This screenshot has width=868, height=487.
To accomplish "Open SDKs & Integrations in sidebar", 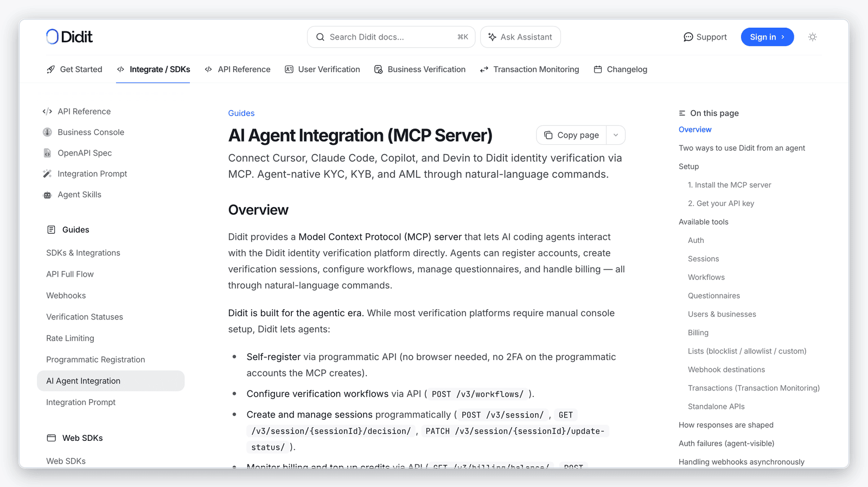I will [83, 253].
